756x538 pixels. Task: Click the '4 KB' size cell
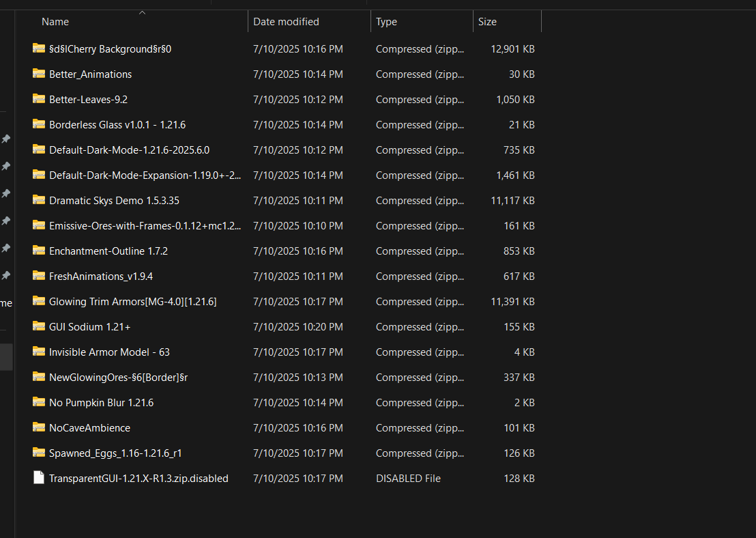524,352
